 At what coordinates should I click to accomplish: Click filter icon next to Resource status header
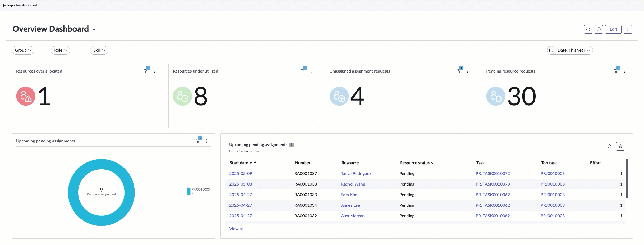point(432,163)
